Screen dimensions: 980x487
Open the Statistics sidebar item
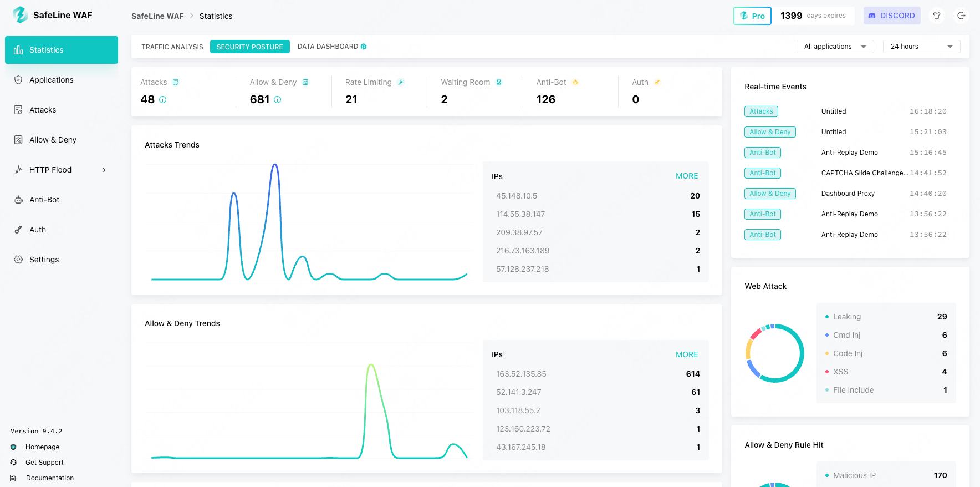click(62, 50)
